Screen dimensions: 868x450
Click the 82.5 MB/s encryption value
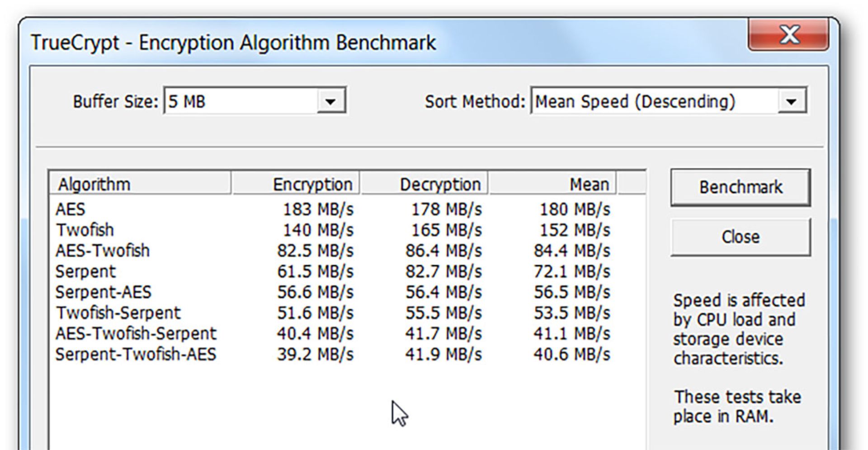(x=316, y=251)
